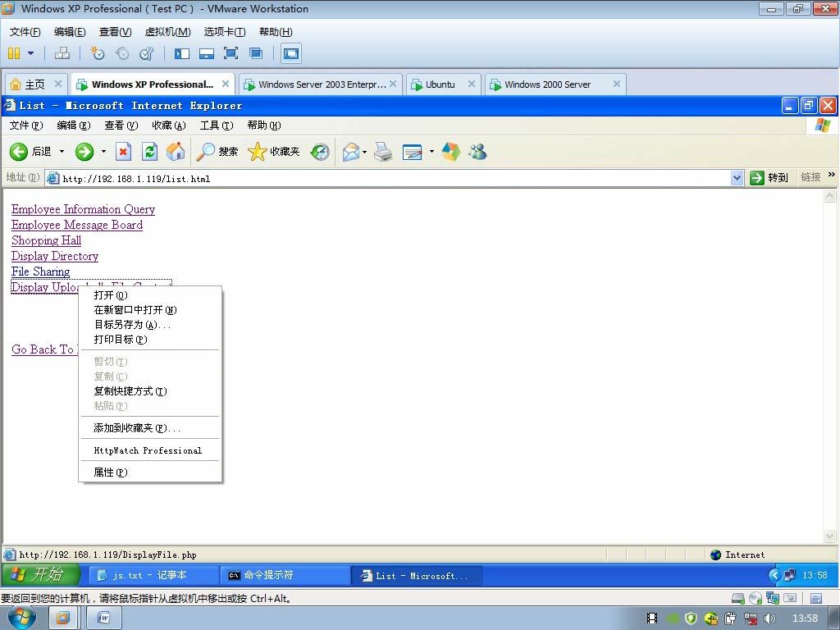Open the Shopping Hall link
The height and width of the screenshot is (630, 840).
tap(46, 240)
